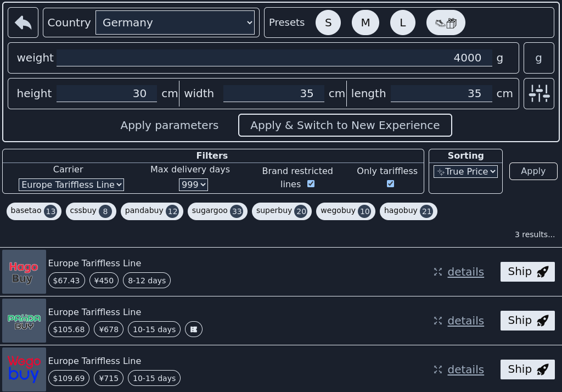Click the PandaBuy logo thumbnail

[x=24, y=321]
